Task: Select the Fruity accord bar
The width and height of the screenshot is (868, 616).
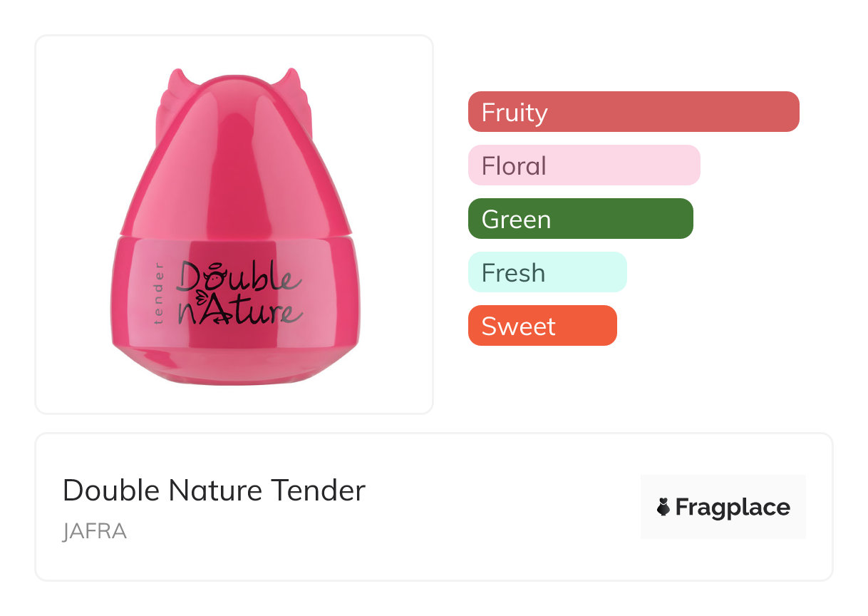Action: (x=633, y=112)
